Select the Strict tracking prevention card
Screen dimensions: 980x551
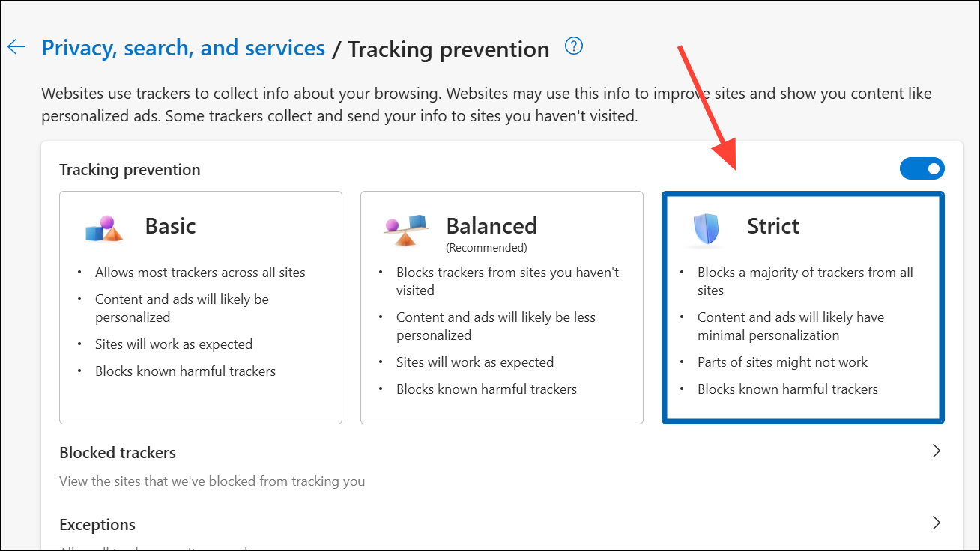click(x=803, y=308)
